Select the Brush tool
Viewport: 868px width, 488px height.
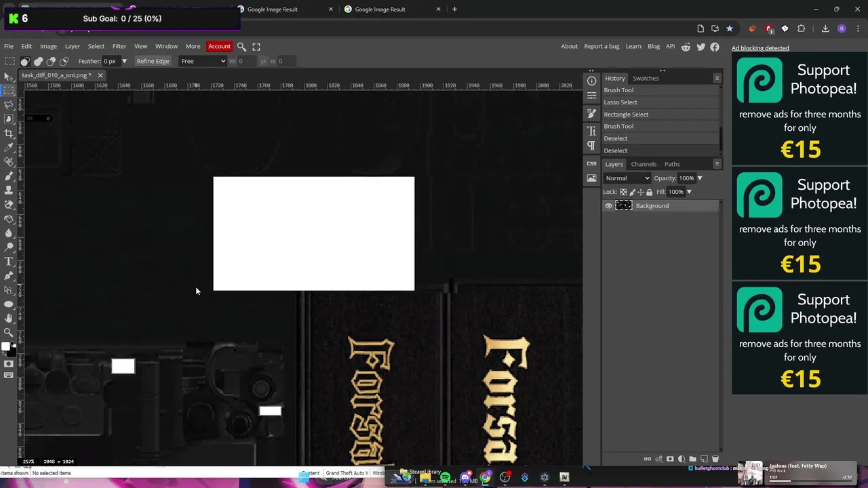click(9, 176)
